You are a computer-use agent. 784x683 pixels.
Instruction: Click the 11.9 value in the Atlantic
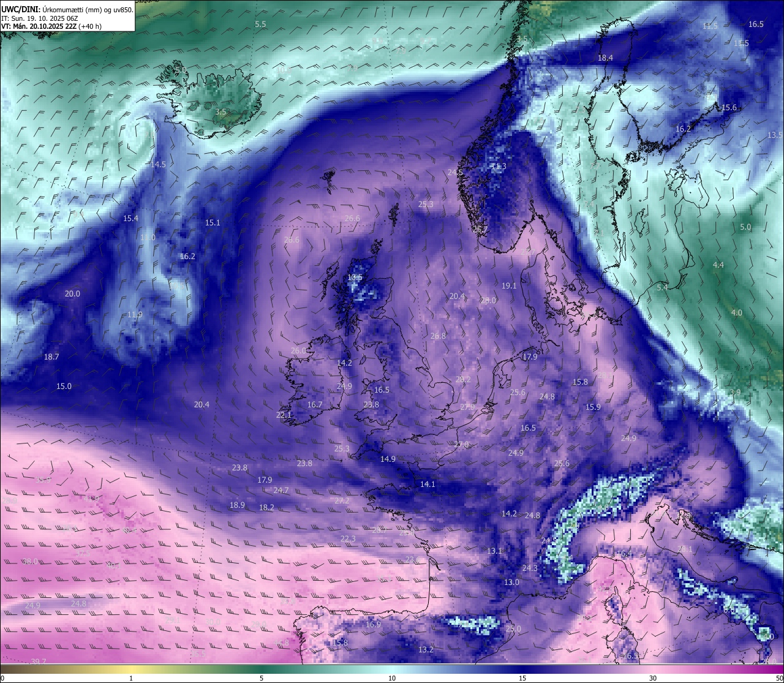[x=135, y=314]
